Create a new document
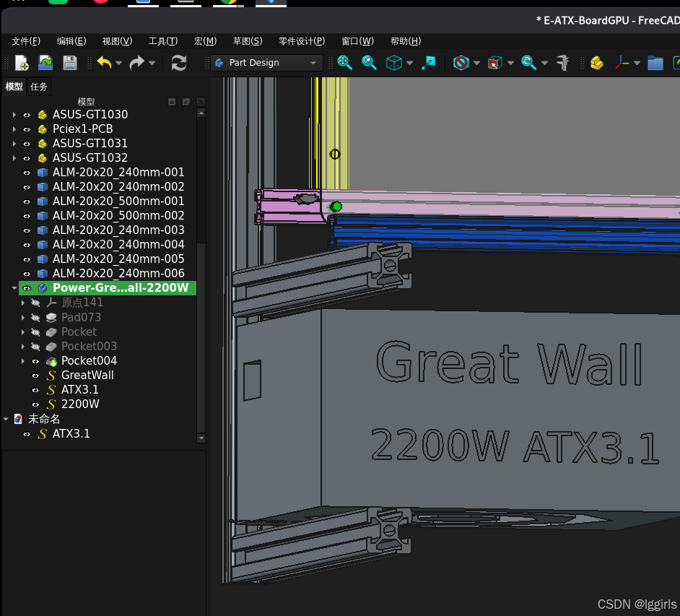Viewport: 680px width, 616px height. pyautogui.click(x=22, y=63)
